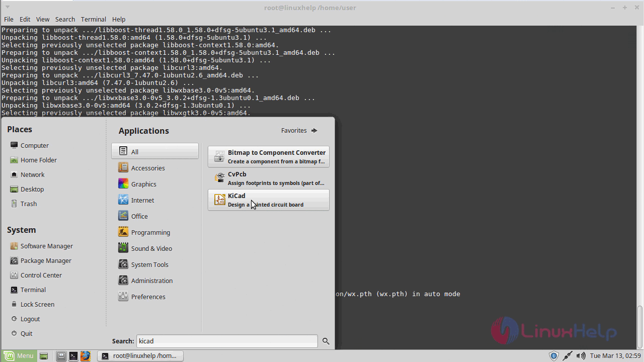Open the Sound & Video category
Screen dimensions: 644x362
pos(155,248)
